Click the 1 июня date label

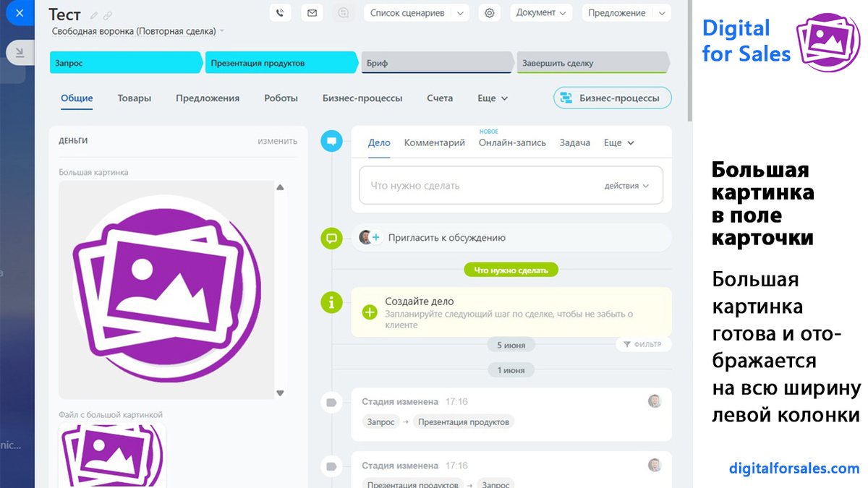click(x=511, y=370)
